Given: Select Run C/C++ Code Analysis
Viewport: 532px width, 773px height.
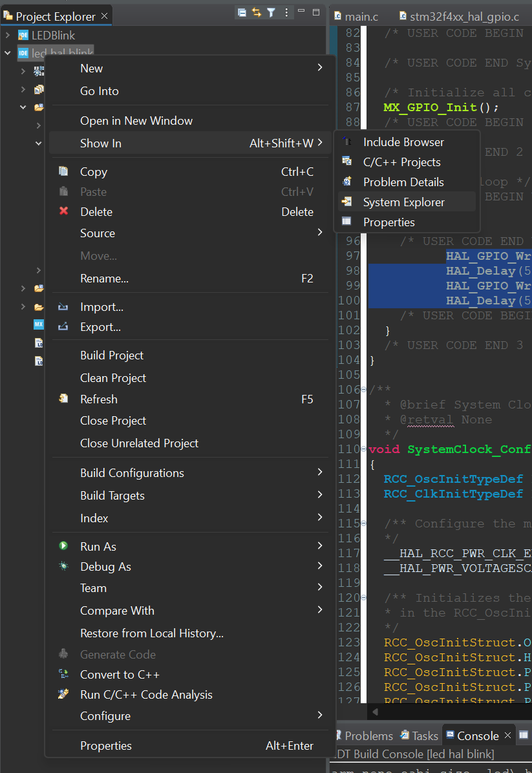Looking at the screenshot, I should point(145,695).
